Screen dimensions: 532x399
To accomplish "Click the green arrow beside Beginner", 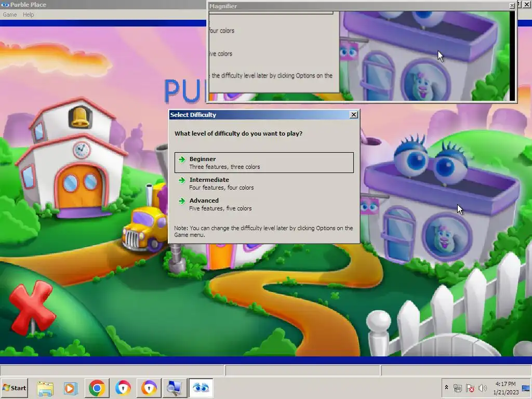I will pyautogui.click(x=182, y=159).
